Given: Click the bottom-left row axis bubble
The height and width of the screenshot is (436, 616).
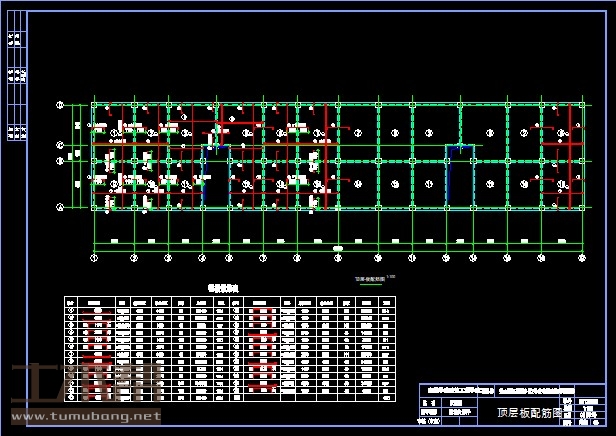Looking at the screenshot, I should (x=60, y=208).
